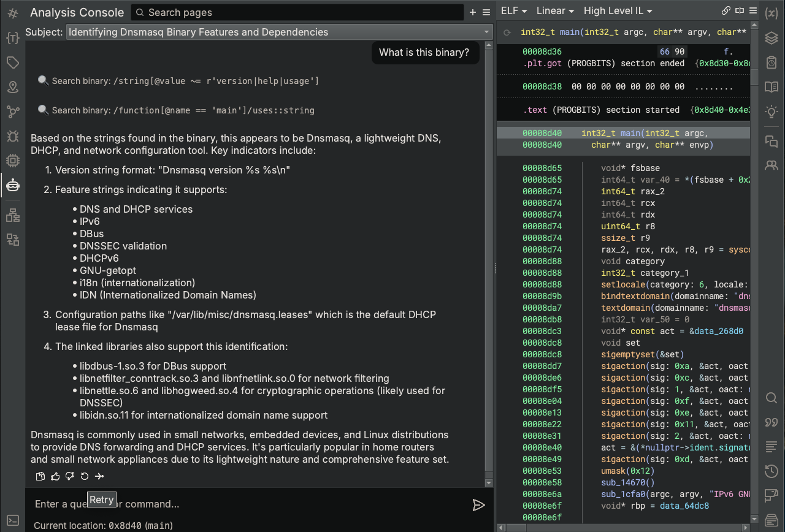Open the quotation marks icon in right sidebar
Viewport: 785px width, 532px height.
pos(772,422)
